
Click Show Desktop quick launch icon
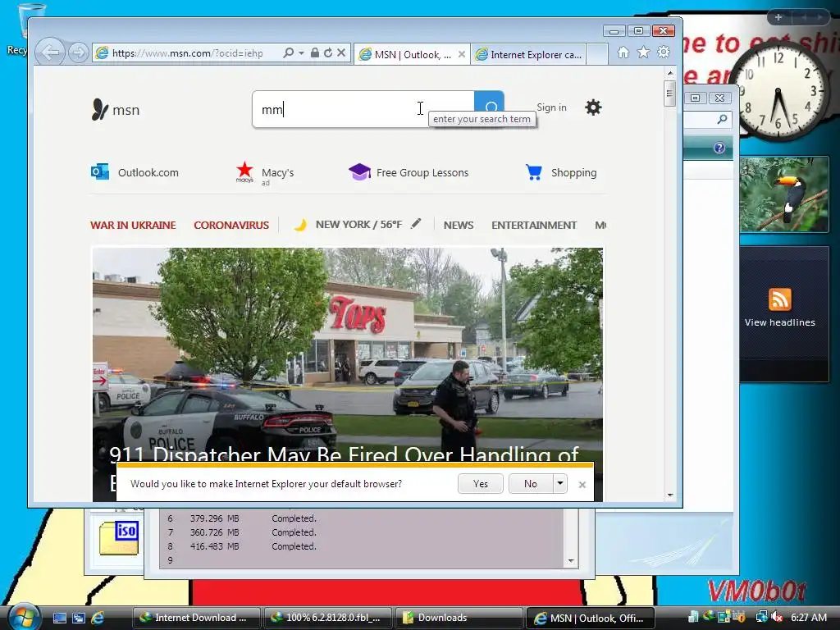[59, 618]
